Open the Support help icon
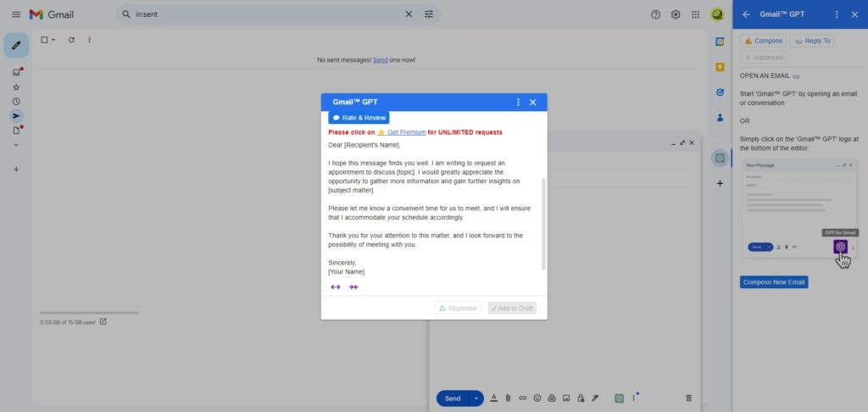Image resolution: width=868 pixels, height=412 pixels. pos(656,14)
